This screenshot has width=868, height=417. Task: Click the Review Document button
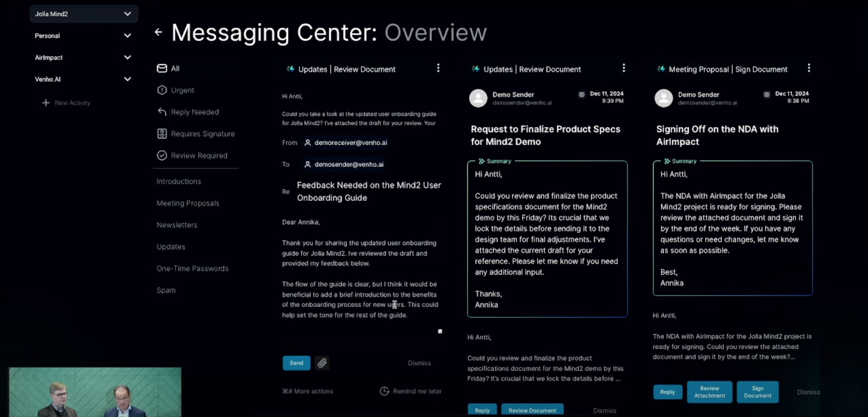[532, 410]
